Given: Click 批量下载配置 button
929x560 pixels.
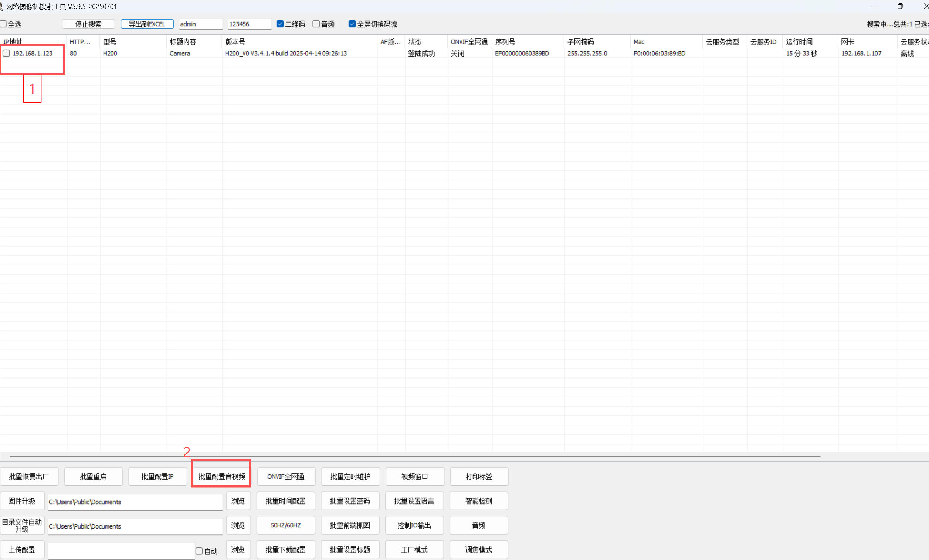Looking at the screenshot, I should [x=286, y=550].
